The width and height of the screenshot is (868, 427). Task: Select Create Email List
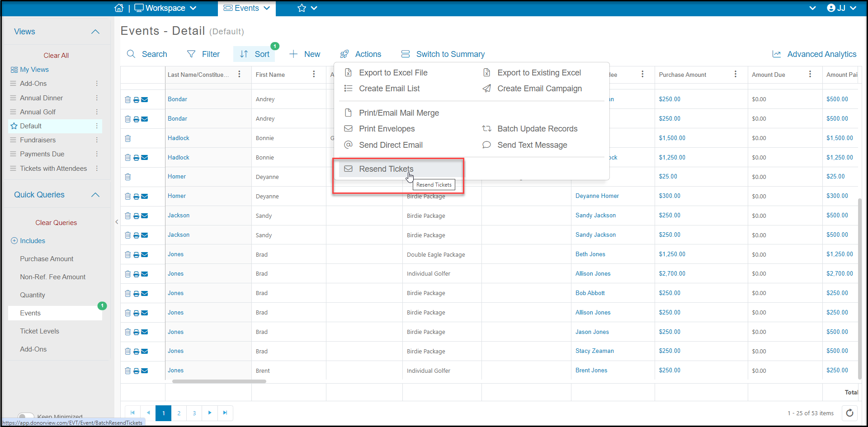[382, 89]
